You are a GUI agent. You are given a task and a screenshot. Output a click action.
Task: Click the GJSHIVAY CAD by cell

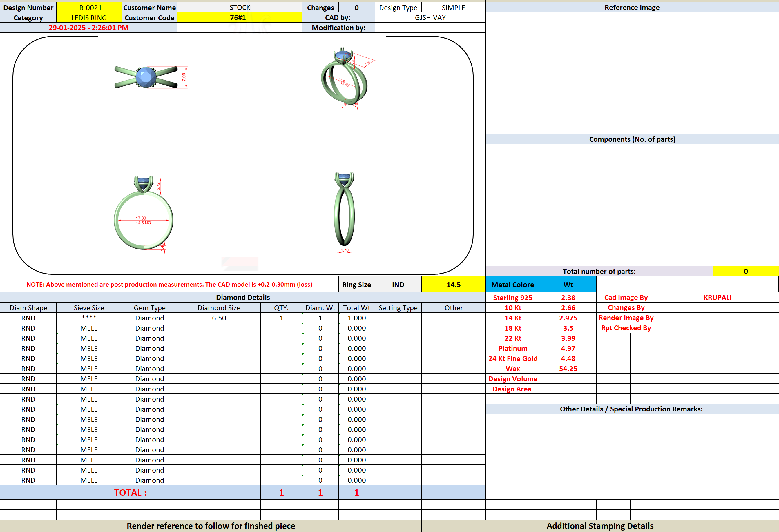(430, 17)
